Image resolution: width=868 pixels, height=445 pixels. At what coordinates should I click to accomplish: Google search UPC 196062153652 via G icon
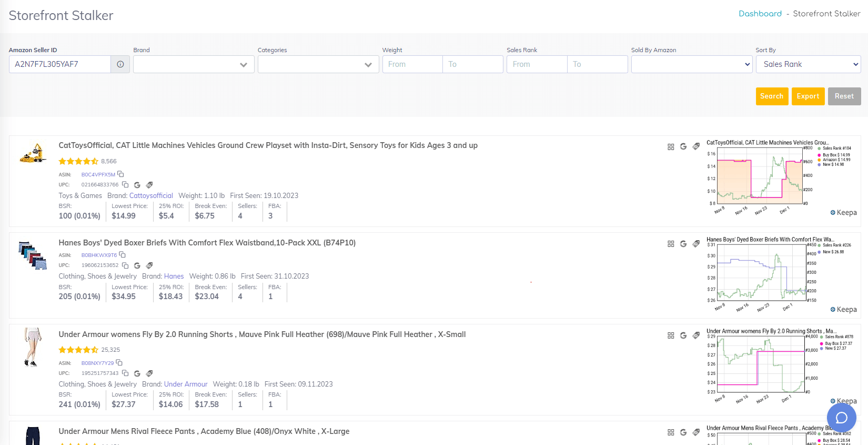tap(137, 265)
